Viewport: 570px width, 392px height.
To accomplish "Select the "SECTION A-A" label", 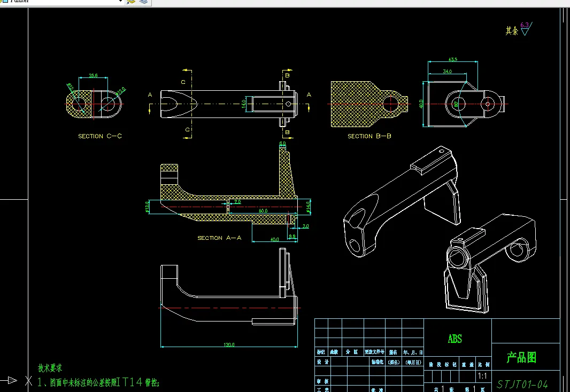I will tap(219, 238).
